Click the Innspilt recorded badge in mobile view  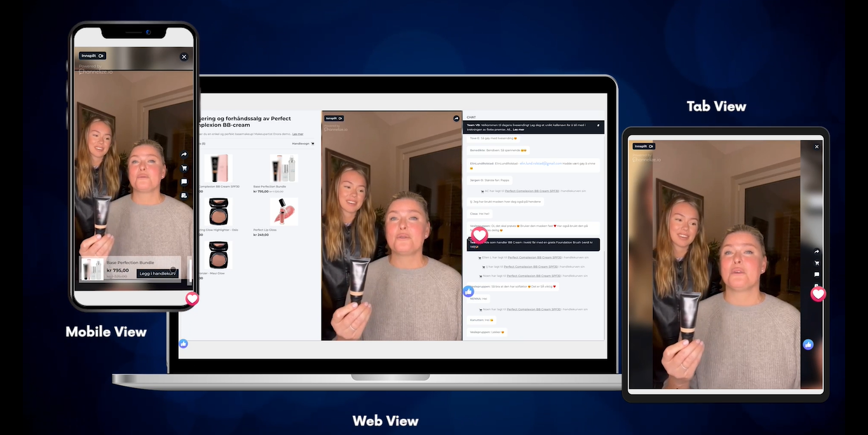click(x=93, y=56)
